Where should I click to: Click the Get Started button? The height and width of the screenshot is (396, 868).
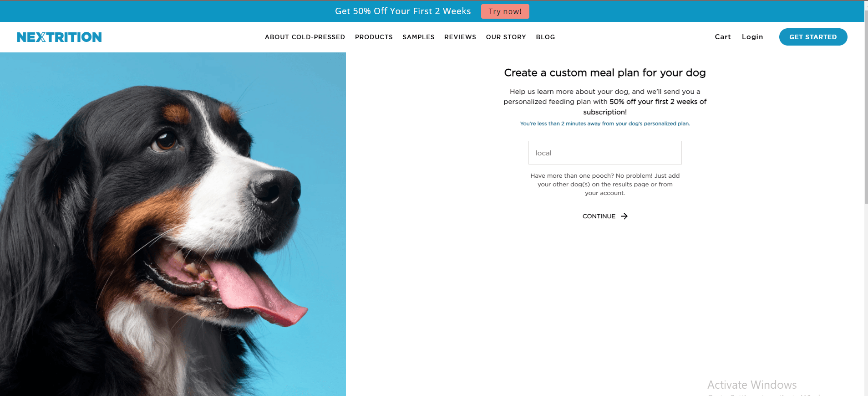(813, 37)
